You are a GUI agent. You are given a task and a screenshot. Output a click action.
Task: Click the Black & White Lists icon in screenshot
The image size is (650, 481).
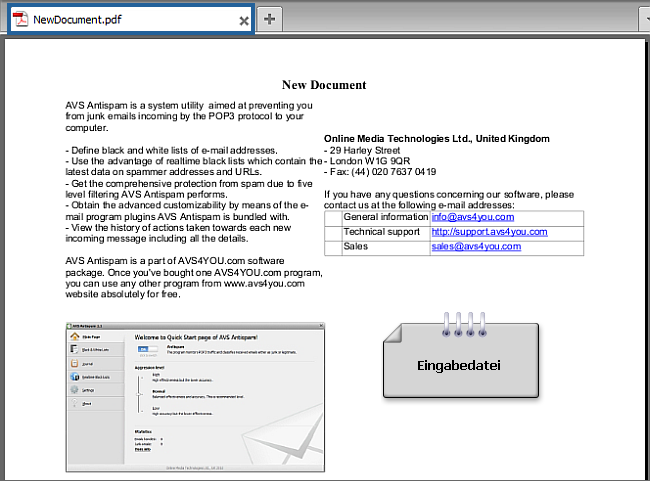(75, 349)
